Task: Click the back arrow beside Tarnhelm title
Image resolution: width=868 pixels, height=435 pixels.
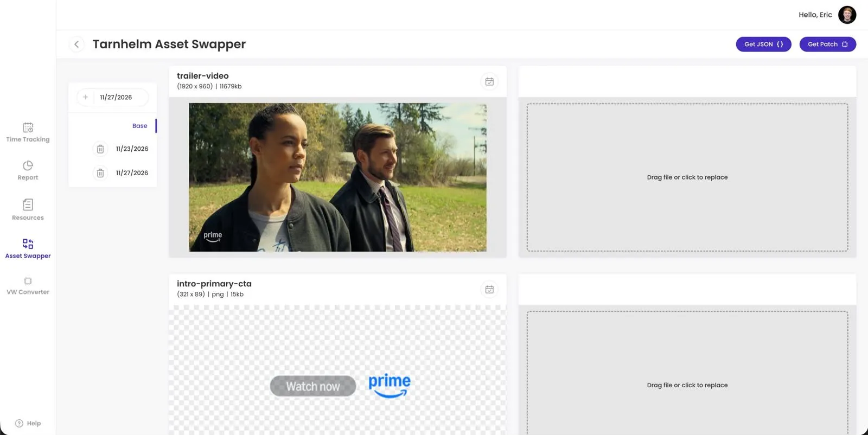Action: (x=76, y=44)
